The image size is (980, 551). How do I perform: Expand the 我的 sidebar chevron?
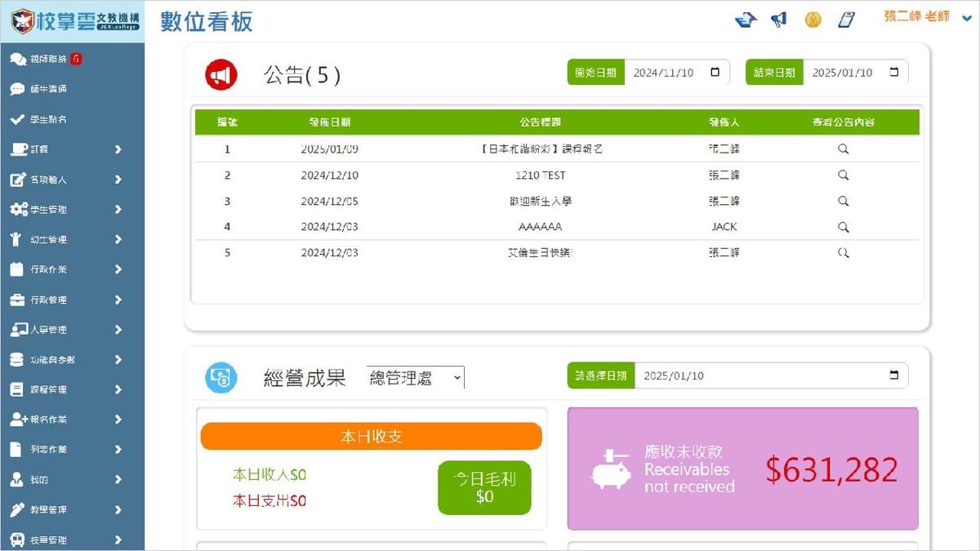coord(118,479)
